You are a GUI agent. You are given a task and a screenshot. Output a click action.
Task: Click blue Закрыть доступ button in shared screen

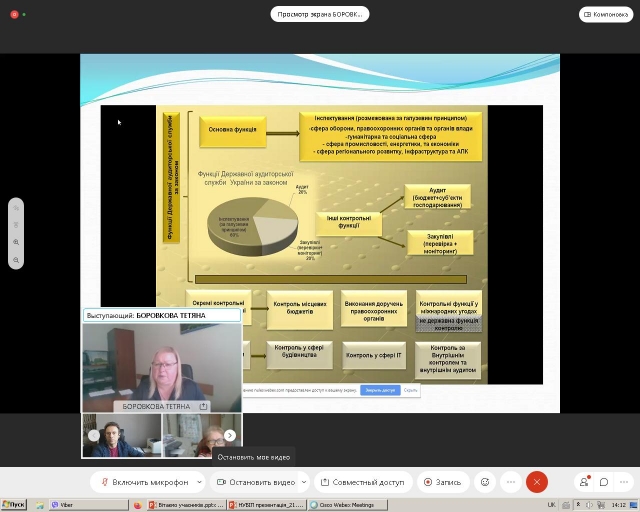coord(380,390)
